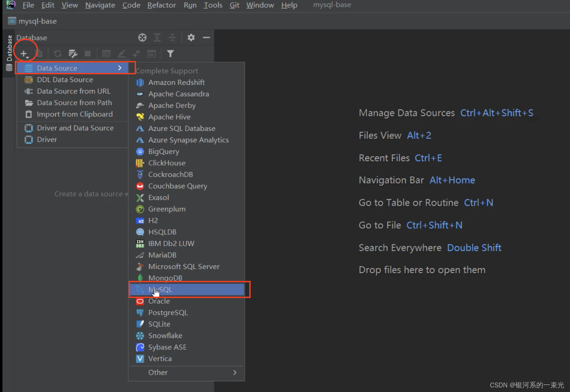Screen dimensions: 570x392
Task: Choose Apache Cassandra data source
Action: pos(187,94)
